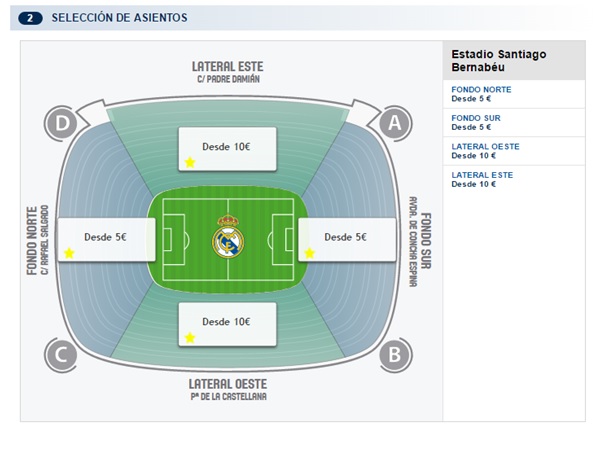Click corner tower D icon
This screenshot has width=609, height=455.
[62, 123]
